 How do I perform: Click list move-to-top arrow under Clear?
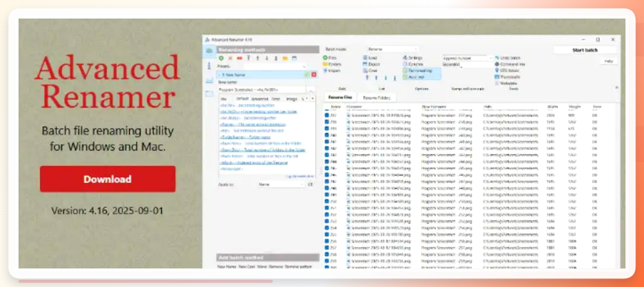click(x=367, y=77)
